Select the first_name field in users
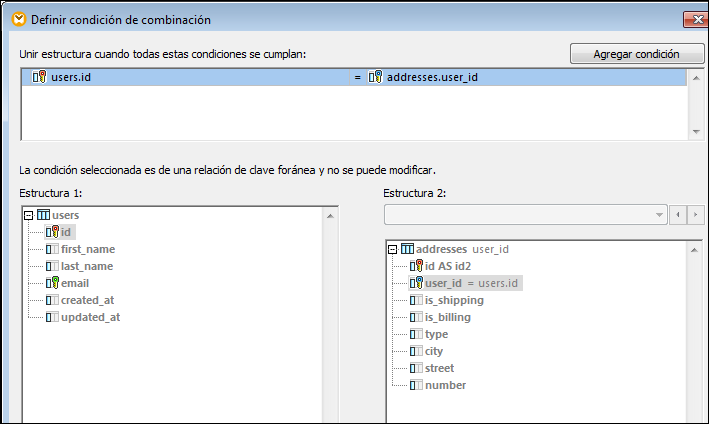Viewport: 709px width, 424px height. point(87,249)
